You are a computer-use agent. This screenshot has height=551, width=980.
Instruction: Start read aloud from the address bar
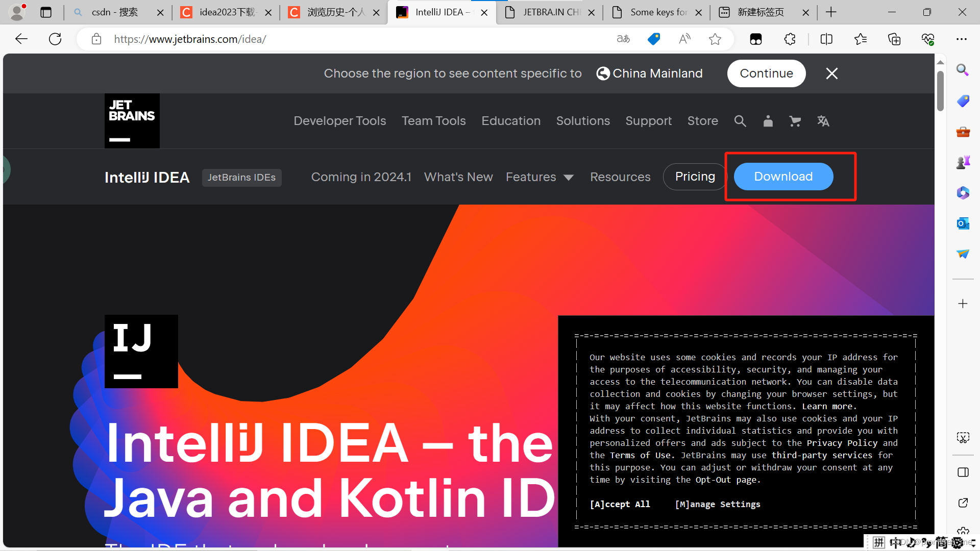click(x=684, y=39)
